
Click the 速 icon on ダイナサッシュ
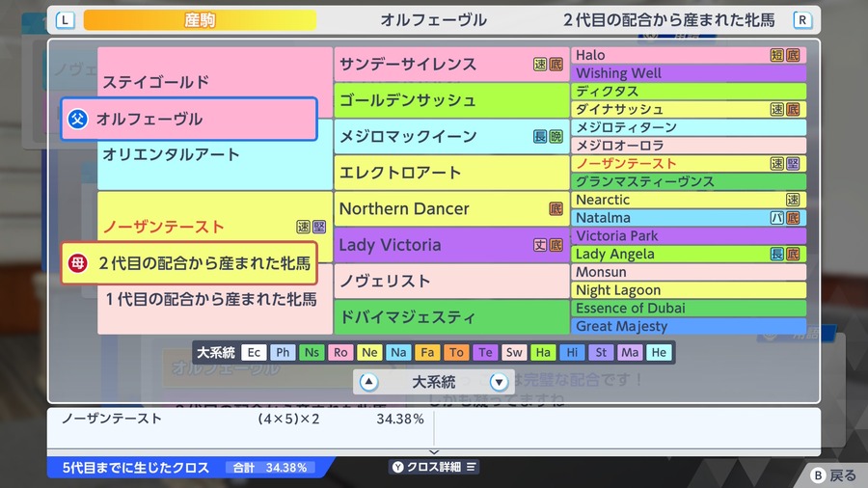click(777, 109)
